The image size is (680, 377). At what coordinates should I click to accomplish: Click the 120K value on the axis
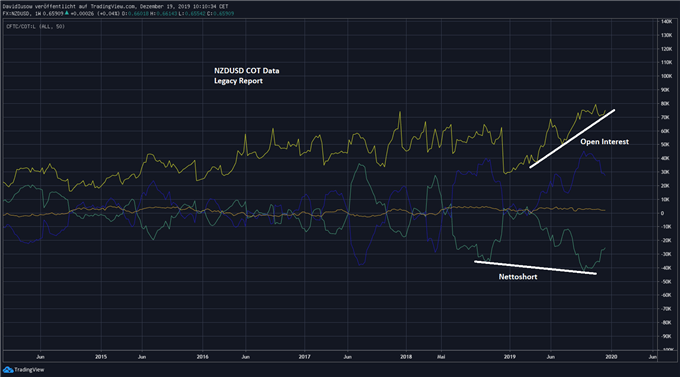pyautogui.click(x=666, y=49)
